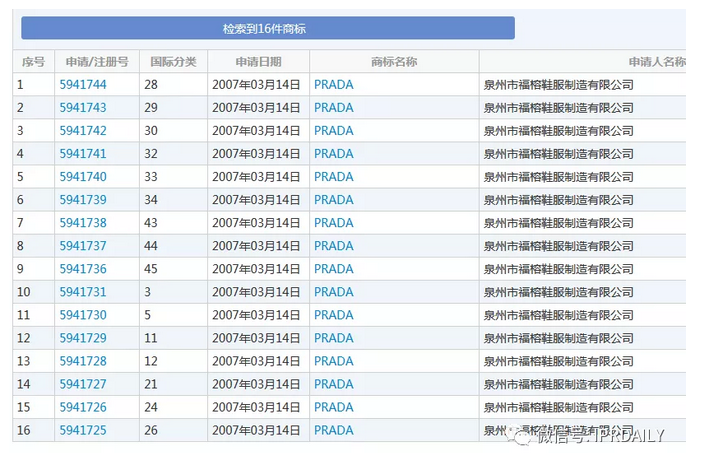Click application date in row 16
This screenshot has width=702, height=453.
(256, 431)
